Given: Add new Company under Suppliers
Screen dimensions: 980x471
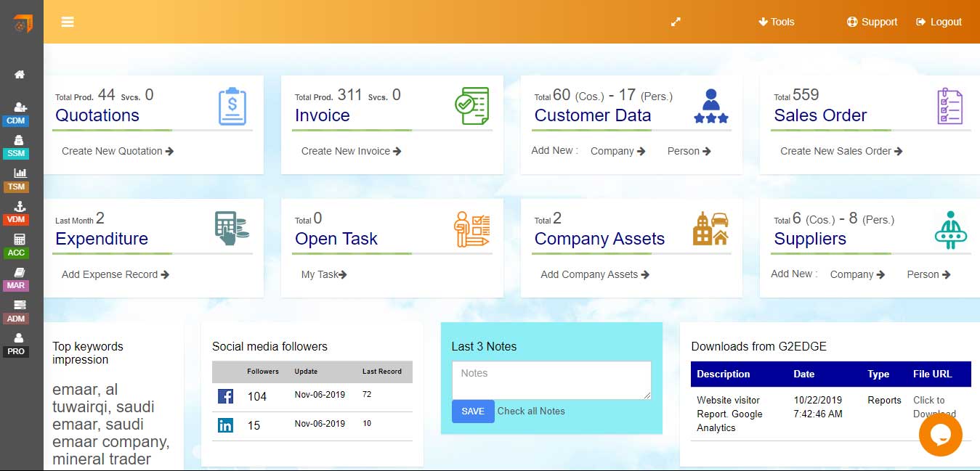Looking at the screenshot, I should (857, 274).
